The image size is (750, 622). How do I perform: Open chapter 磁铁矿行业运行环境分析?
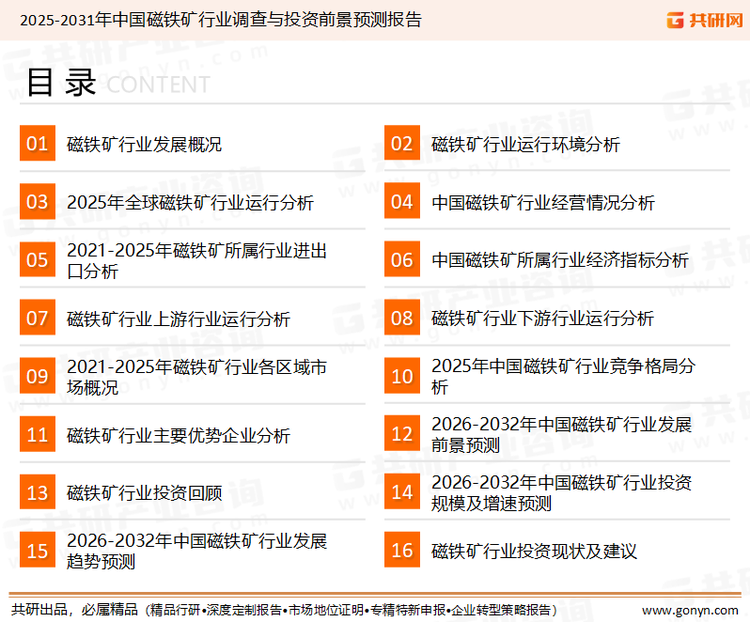pyautogui.click(x=525, y=145)
